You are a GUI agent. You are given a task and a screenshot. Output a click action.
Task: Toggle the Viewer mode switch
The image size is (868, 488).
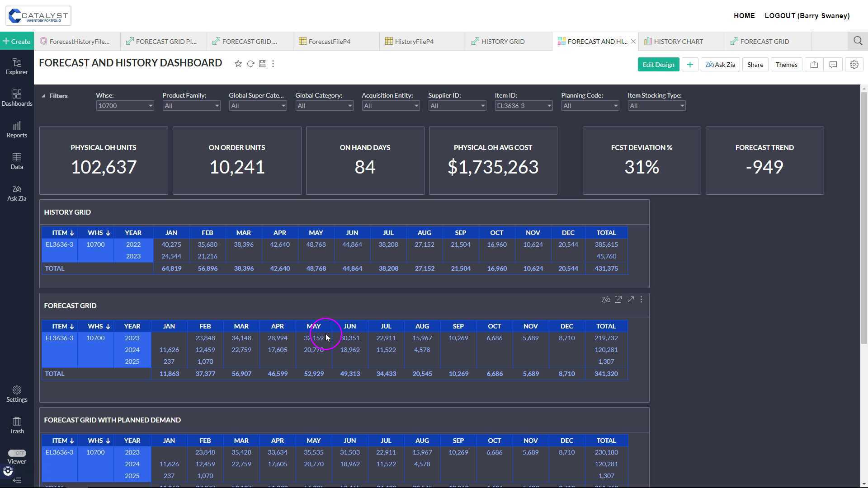pos(17,453)
